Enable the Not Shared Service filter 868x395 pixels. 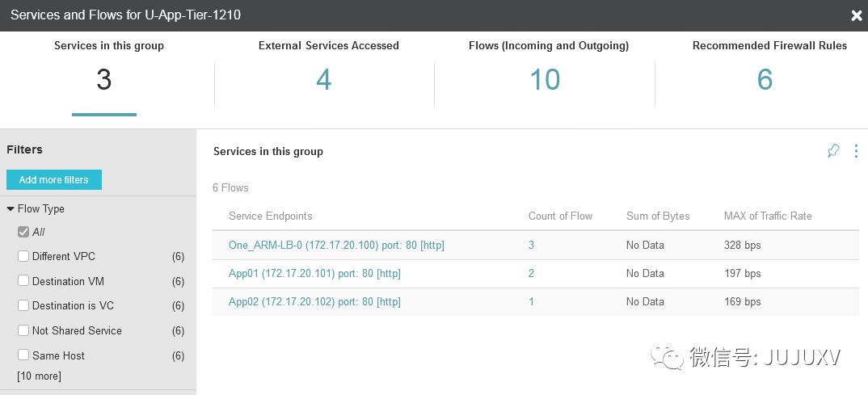click(23, 330)
